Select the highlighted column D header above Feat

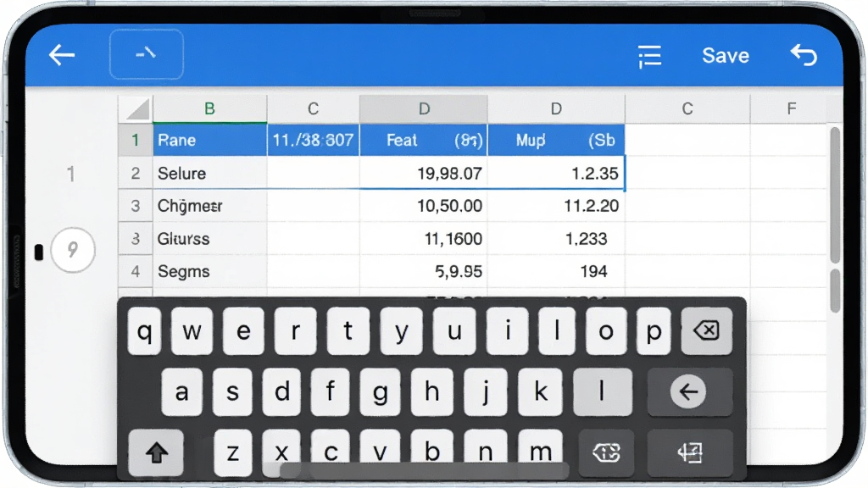[424, 108]
